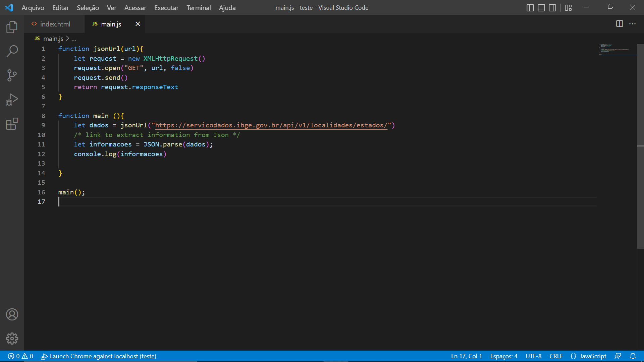Open the Source Control view

(12, 75)
